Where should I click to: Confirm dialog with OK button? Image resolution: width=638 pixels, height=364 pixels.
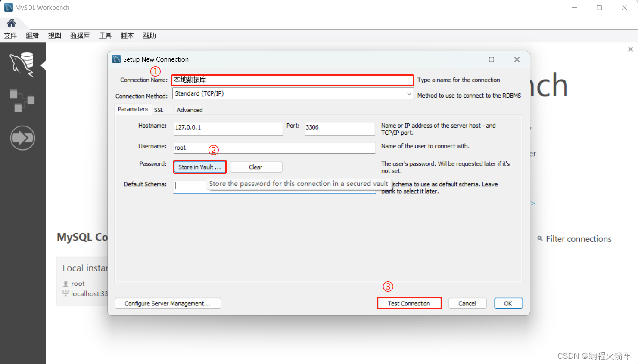pyautogui.click(x=508, y=303)
